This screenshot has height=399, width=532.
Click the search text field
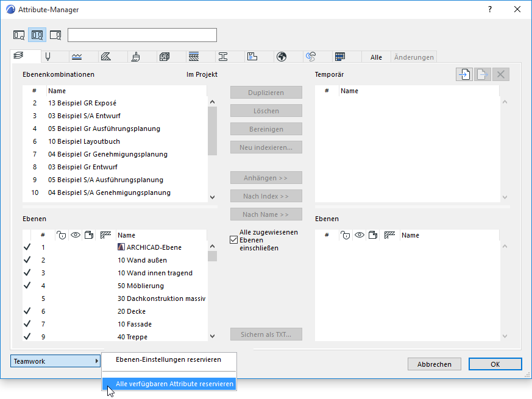(x=142, y=35)
